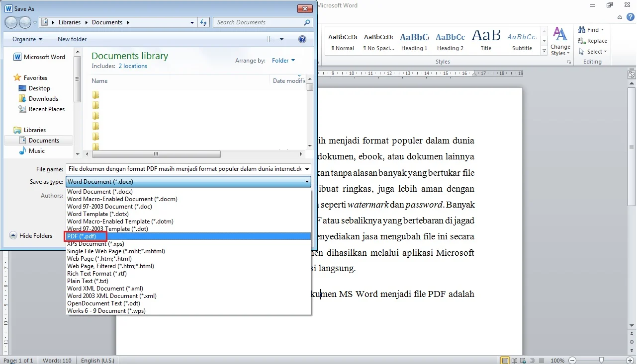Click Words: 110 in the status bar
The image size is (637, 364).
(x=57, y=361)
